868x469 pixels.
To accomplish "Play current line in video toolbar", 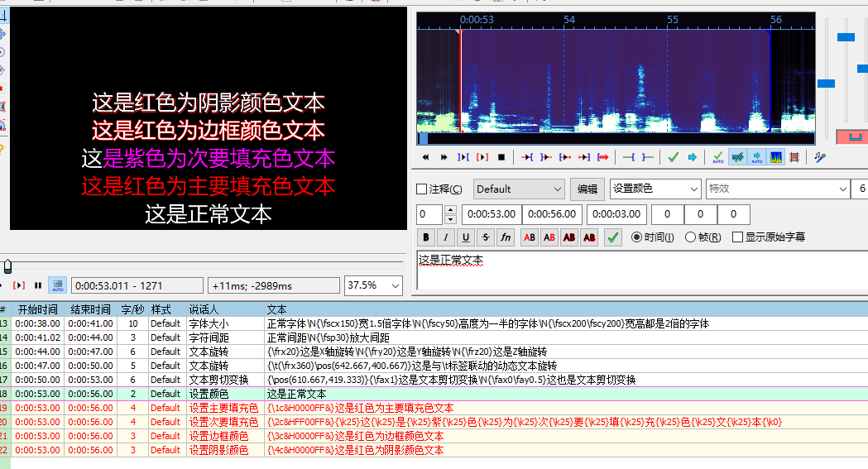I will pyautogui.click(x=19, y=285).
